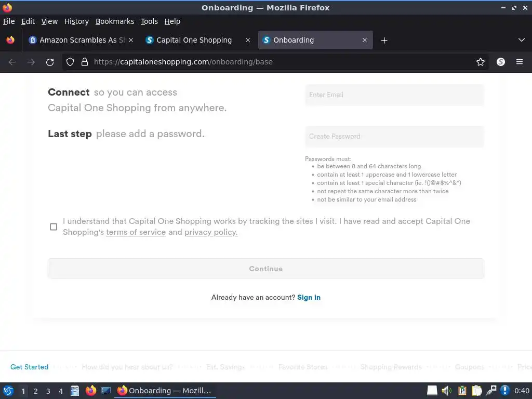Open the Edit menu
532x399 pixels.
[x=28, y=21]
